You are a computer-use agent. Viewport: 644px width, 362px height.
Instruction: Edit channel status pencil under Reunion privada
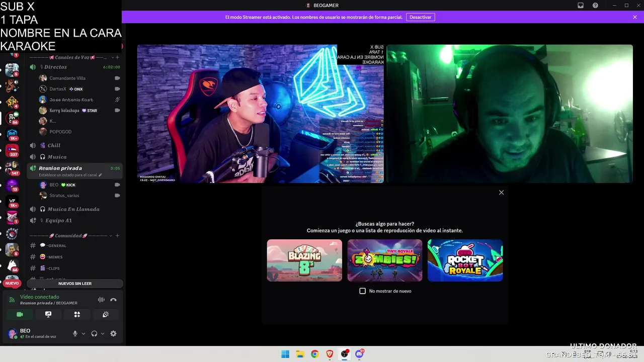tap(100, 175)
